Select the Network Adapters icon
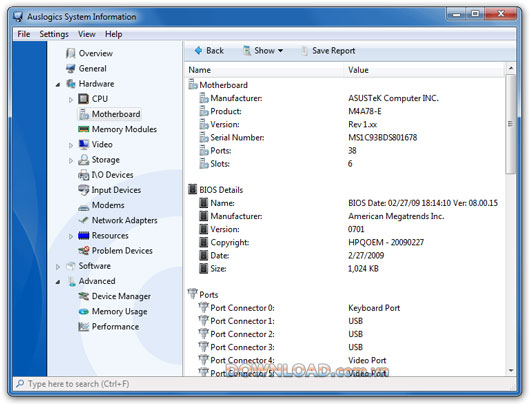This screenshot has width=530, height=405. (83, 220)
